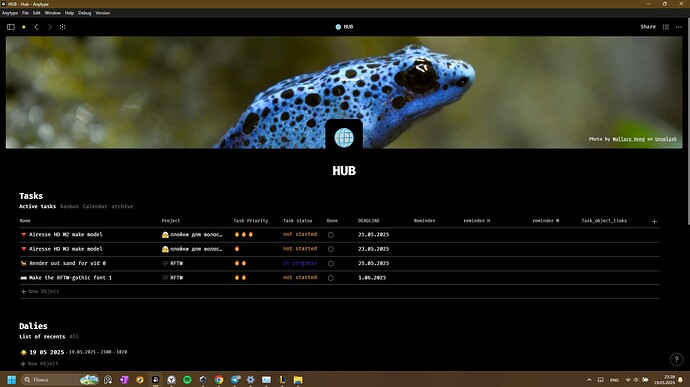Open the Debug menu

coord(84,13)
